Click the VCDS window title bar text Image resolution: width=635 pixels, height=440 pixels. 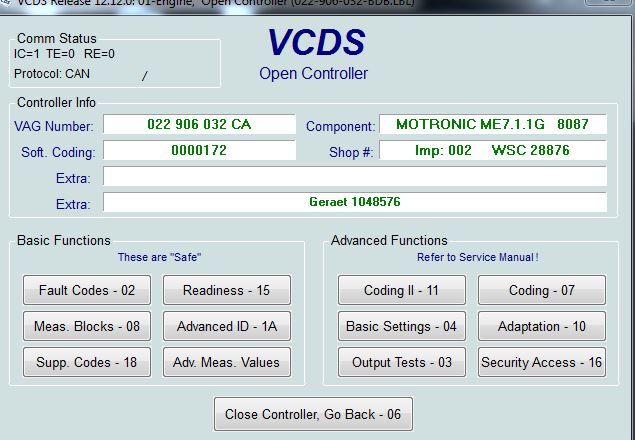pyautogui.click(x=215, y=3)
